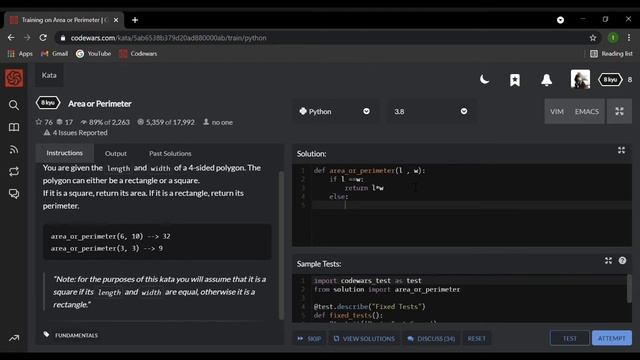
Task: Switch to the Past Solutions tab
Action: [x=170, y=153]
